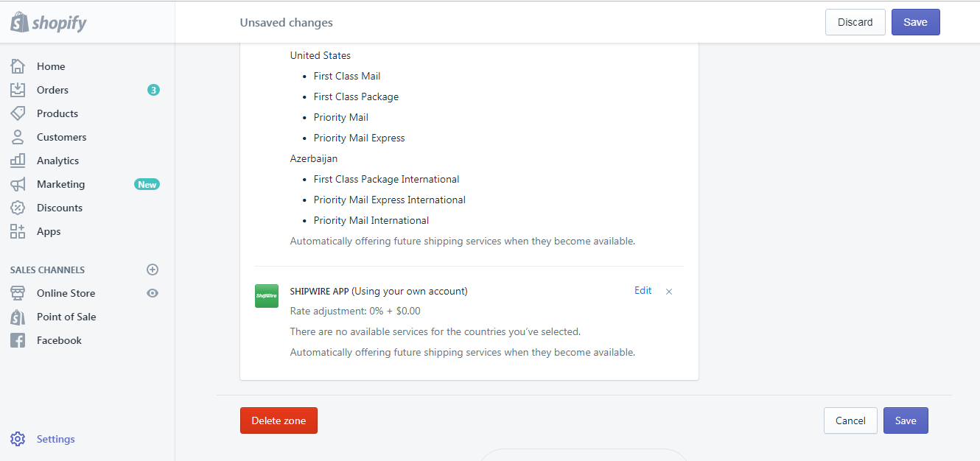Click the Unsaved changes text
980x461 pixels.
286,22
